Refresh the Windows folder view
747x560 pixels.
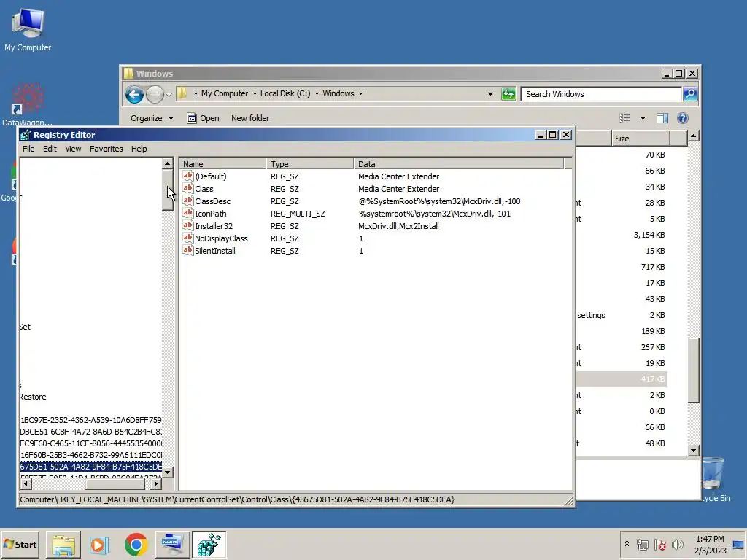pyautogui.click(x=508, y=94)
